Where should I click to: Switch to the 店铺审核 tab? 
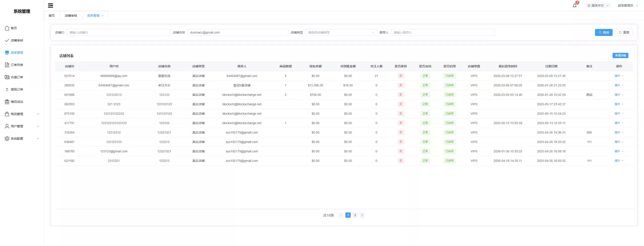click(x=71, y=16)
